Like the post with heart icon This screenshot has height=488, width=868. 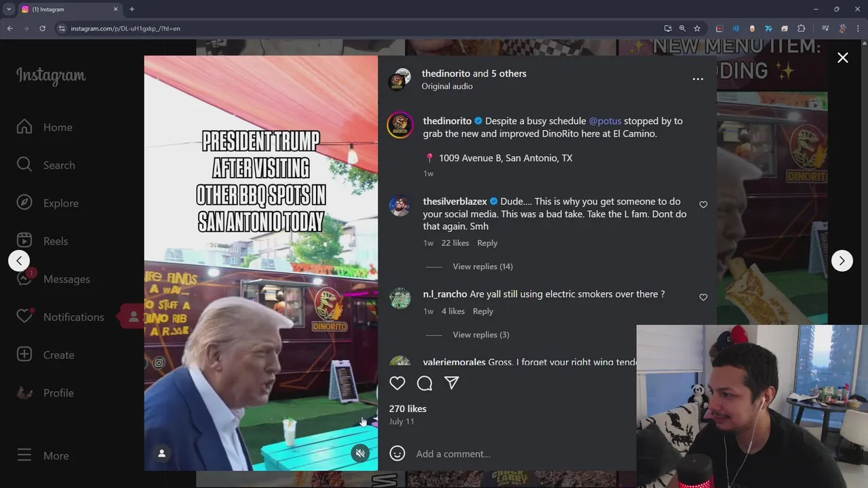(x=397, y=383)
